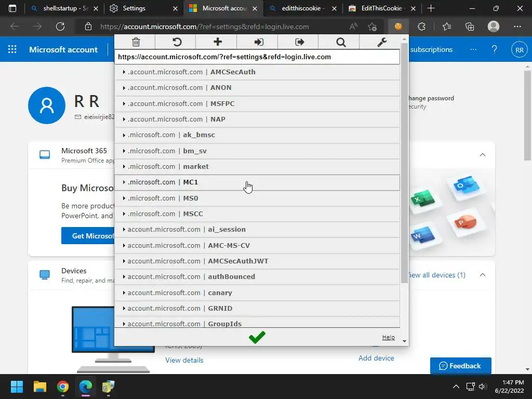Expand the canary cookie row
The image size is (532, 399).
click(x=257, y=292)
